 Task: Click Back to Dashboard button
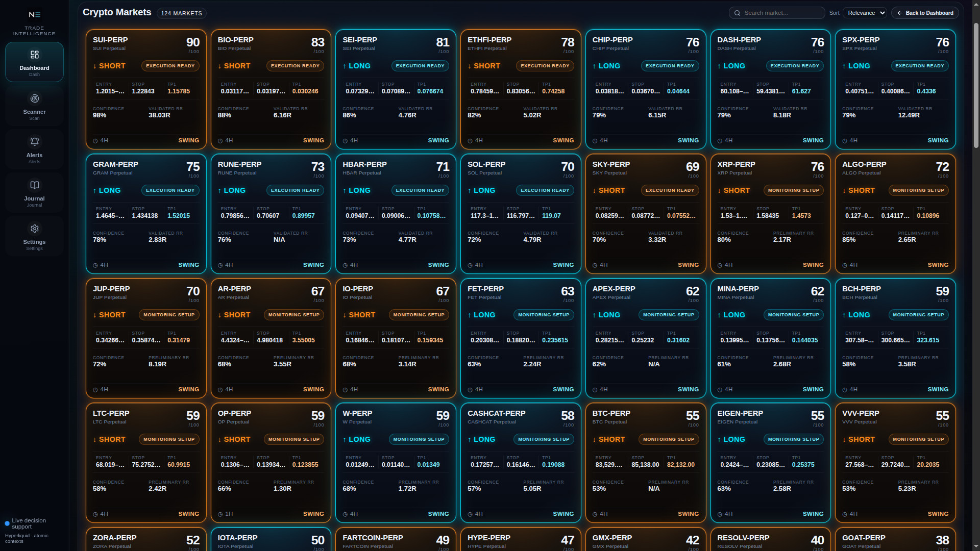click(x=924, y=13)
